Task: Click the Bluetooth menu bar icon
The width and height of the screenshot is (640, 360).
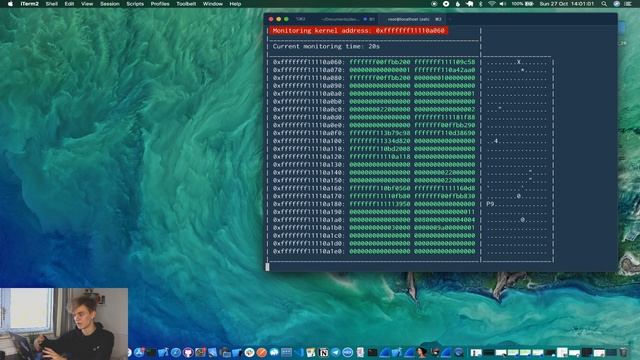Action: pos(480,4)
